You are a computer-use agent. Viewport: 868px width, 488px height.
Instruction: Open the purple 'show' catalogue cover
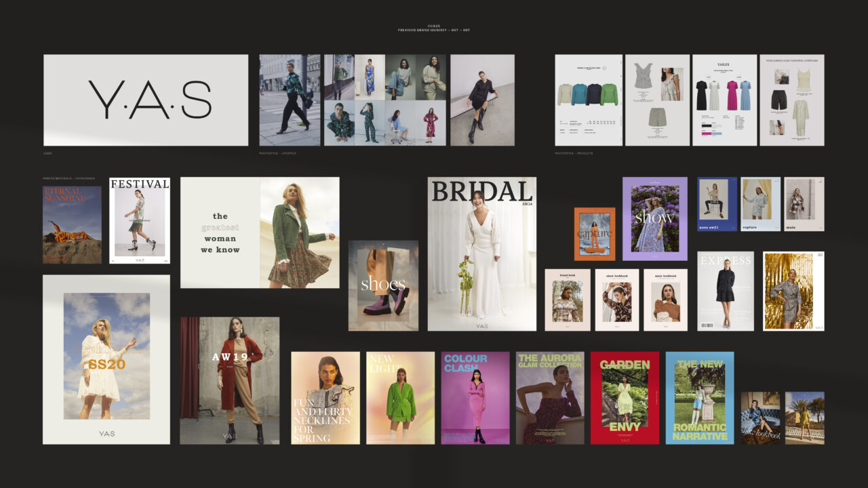tap(655, 219)
